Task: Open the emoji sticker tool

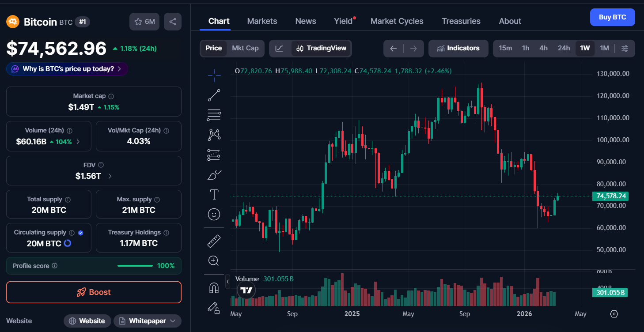Action: (x=214, y=215)
